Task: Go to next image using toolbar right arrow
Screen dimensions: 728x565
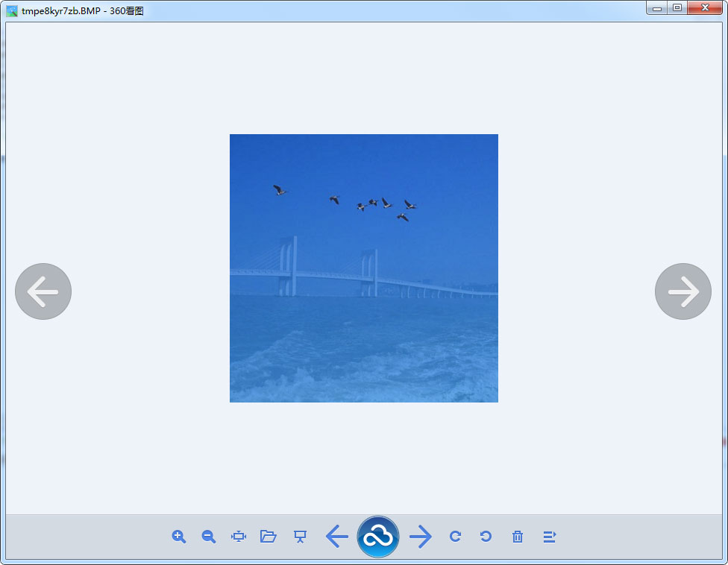Action: pos(421,537)
